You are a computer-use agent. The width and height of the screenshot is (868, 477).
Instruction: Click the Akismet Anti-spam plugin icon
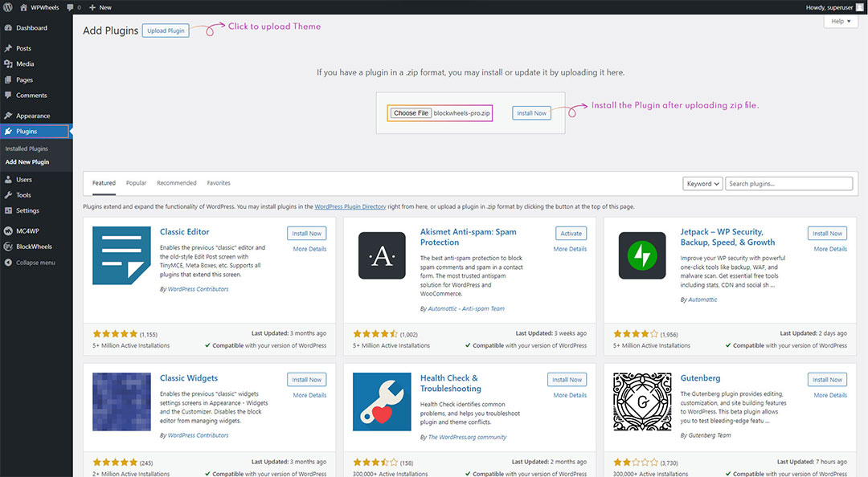pyautogui.click(x=382, y=255)
